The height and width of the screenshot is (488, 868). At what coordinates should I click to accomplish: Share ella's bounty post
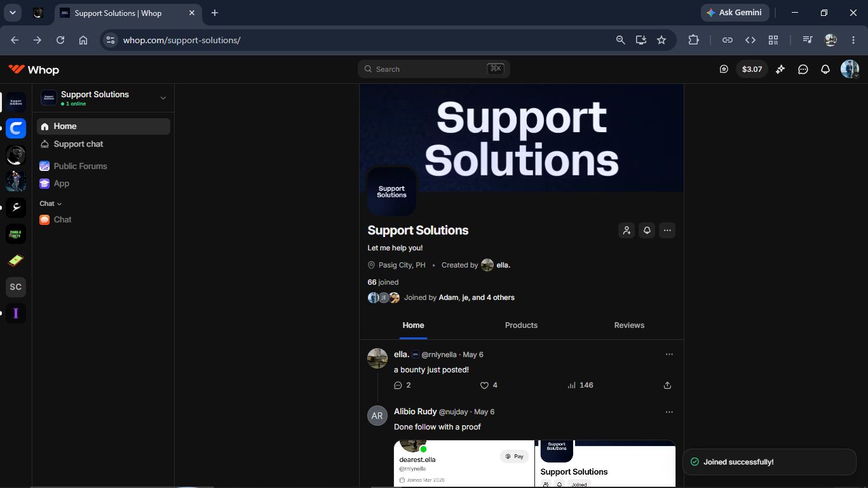pos(667,385)
